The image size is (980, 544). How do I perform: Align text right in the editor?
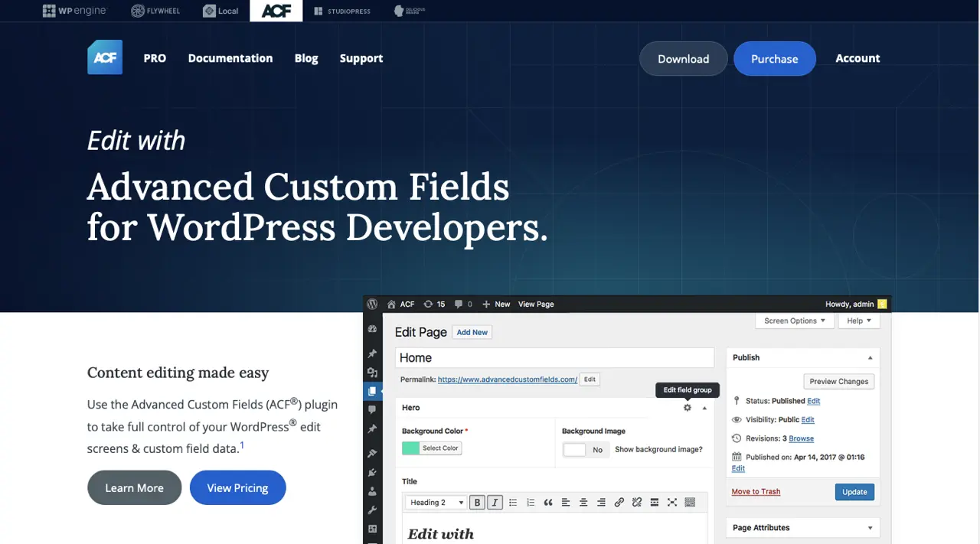point(601,503)
